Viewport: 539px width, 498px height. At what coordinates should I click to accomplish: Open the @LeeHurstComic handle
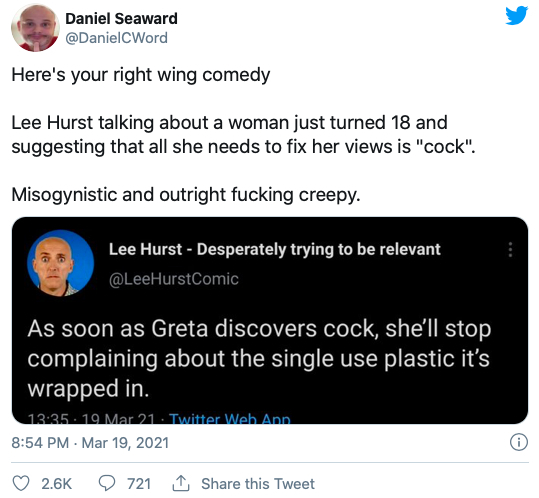[x=174, y=279]
